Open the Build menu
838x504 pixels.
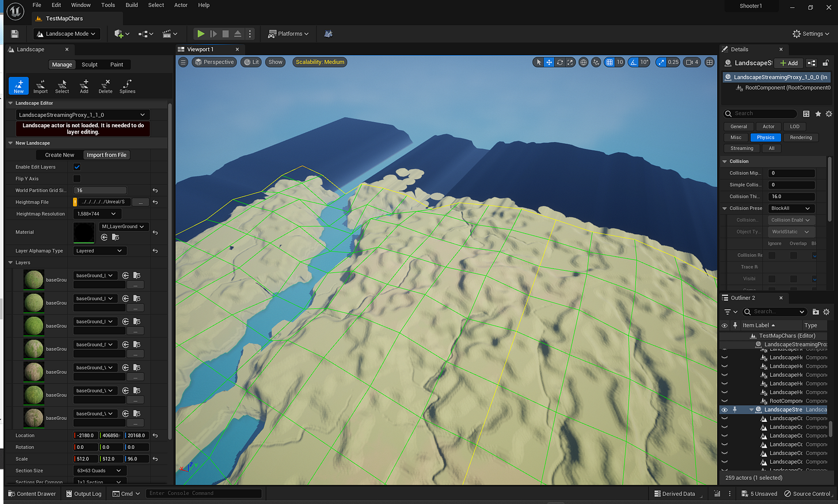131,5
